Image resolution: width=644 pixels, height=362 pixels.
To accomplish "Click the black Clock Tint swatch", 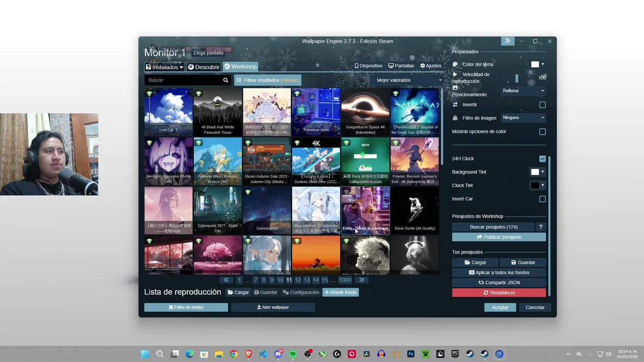I will coord(535,185).
